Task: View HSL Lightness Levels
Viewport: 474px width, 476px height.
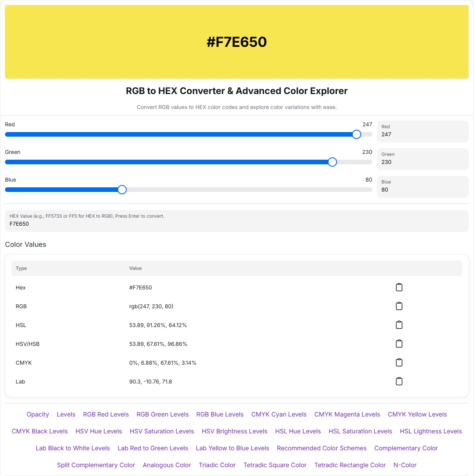Action: click(431, 431)
